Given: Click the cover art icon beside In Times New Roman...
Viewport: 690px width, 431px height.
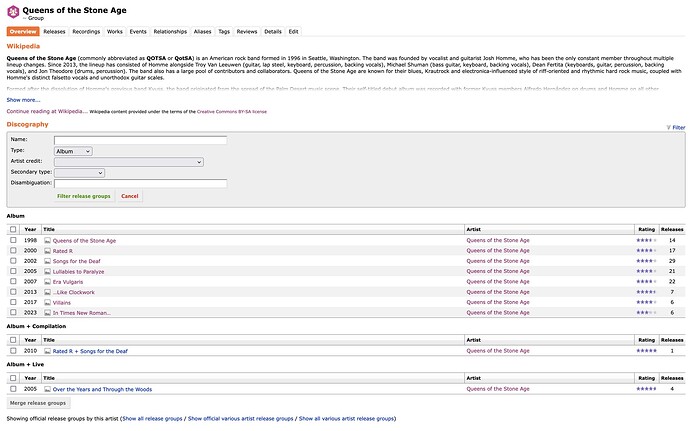Looking at the screenshot, I should (48, 313).
